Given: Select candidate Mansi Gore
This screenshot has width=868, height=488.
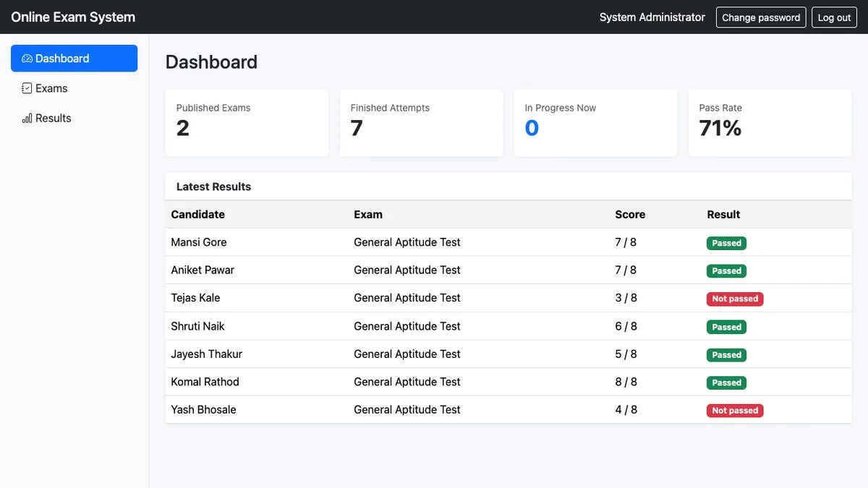Looking at the screenshot, I should click(x=199, y=242).
